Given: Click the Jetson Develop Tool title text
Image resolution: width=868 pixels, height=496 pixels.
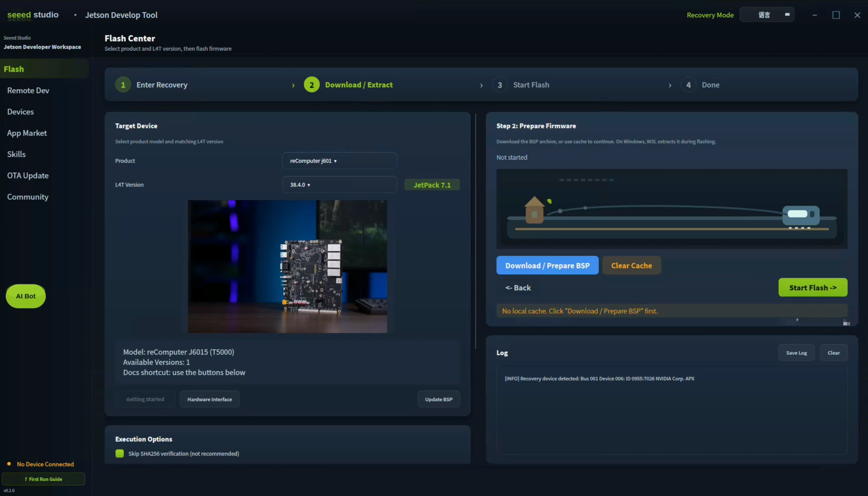Looking at the screenshot, I should [121, 15].
